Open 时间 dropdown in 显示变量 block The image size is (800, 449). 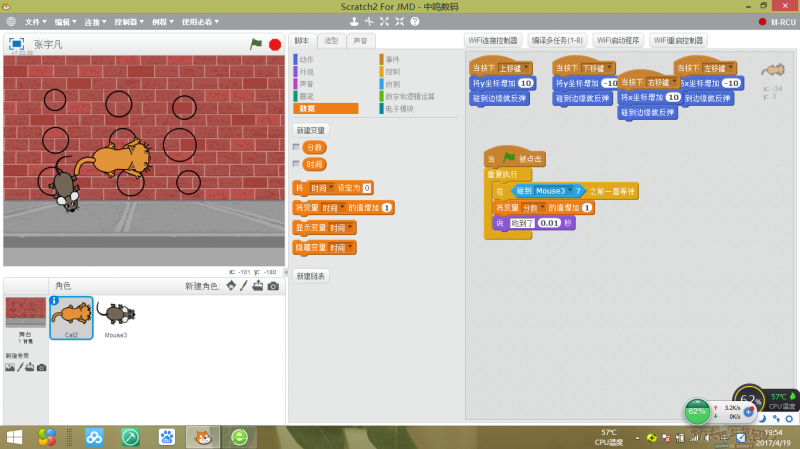tap(348, 227)
